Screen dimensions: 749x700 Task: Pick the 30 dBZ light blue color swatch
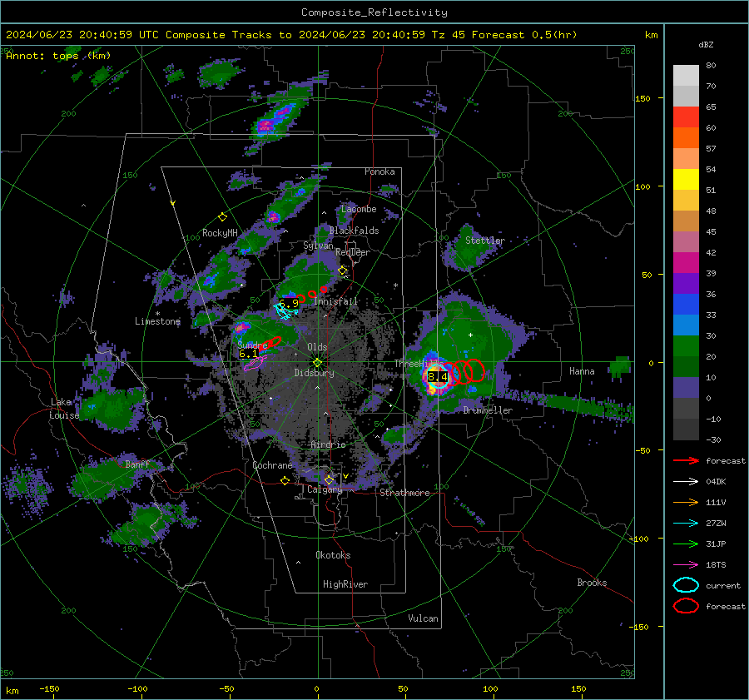coord(686,325)
